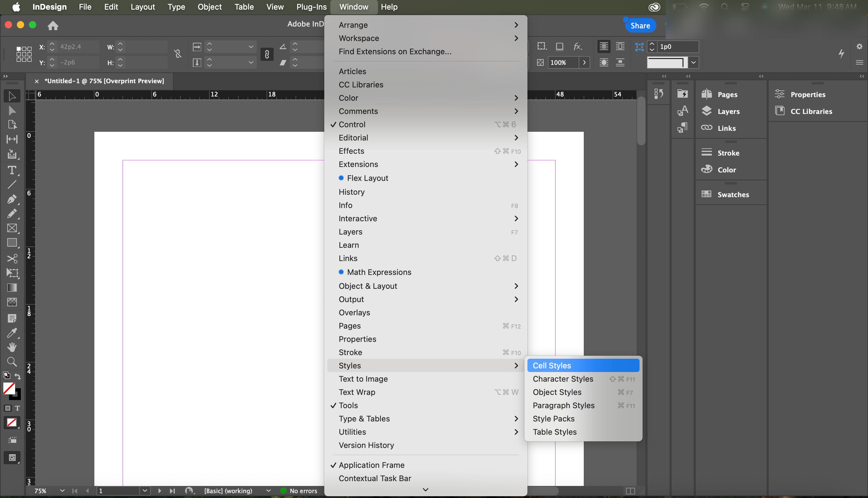Viewport: 868px width, 498px height.
Task: Select the Pen tool
Action: 12,199
